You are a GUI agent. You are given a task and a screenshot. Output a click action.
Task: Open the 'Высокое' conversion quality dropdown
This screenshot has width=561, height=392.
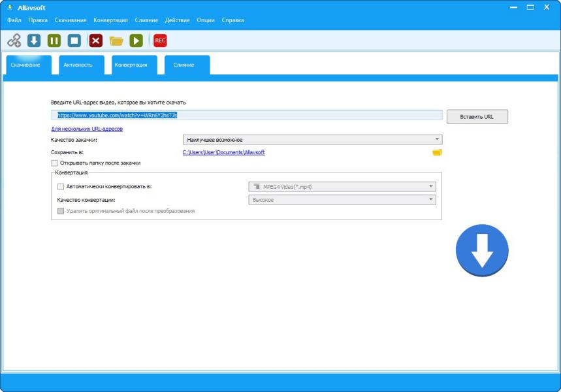[342, 200]
